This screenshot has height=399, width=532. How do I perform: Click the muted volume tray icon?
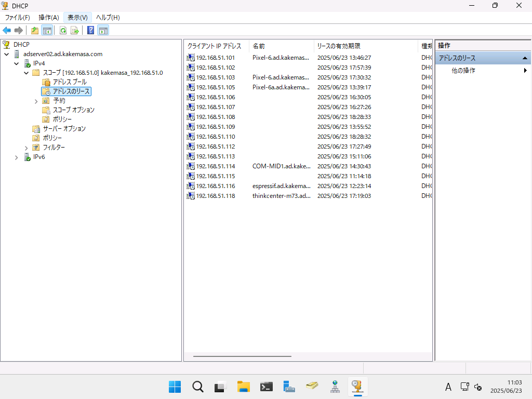[478, 387]
